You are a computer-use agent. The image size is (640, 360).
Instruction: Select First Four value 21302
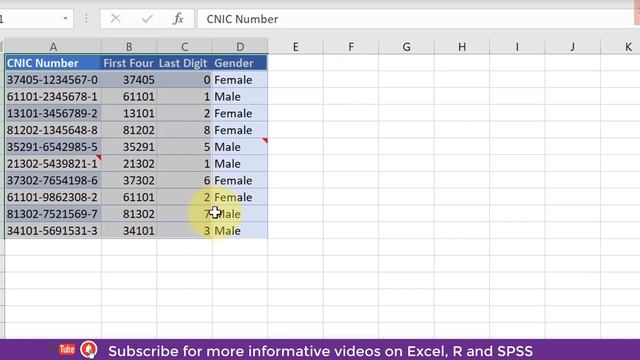(x=129, y=163)
